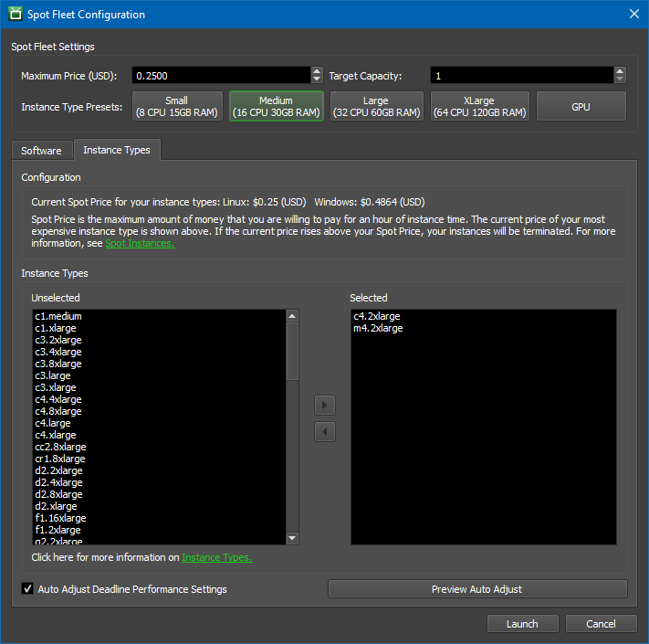Select c3.8xlarge in the Unselected list
The height and width of the screenshot is (644, 649).
58,364
